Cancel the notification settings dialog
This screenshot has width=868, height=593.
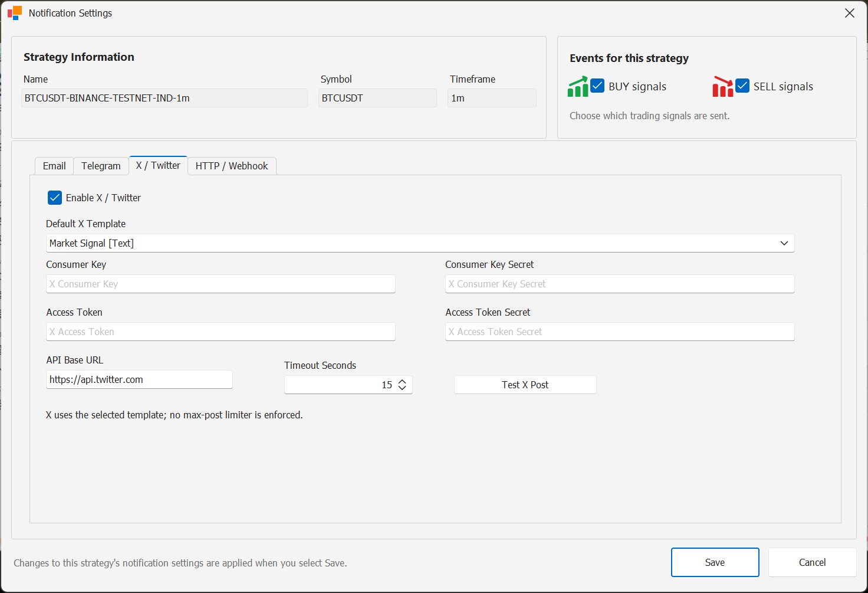[813, 562]
